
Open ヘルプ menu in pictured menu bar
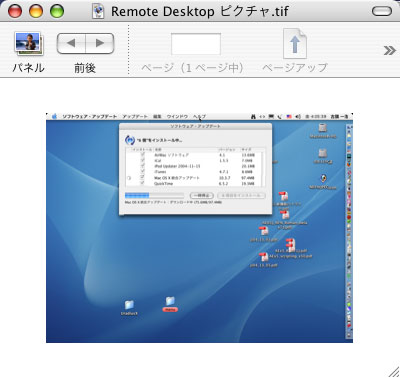[x=199, y=117]
